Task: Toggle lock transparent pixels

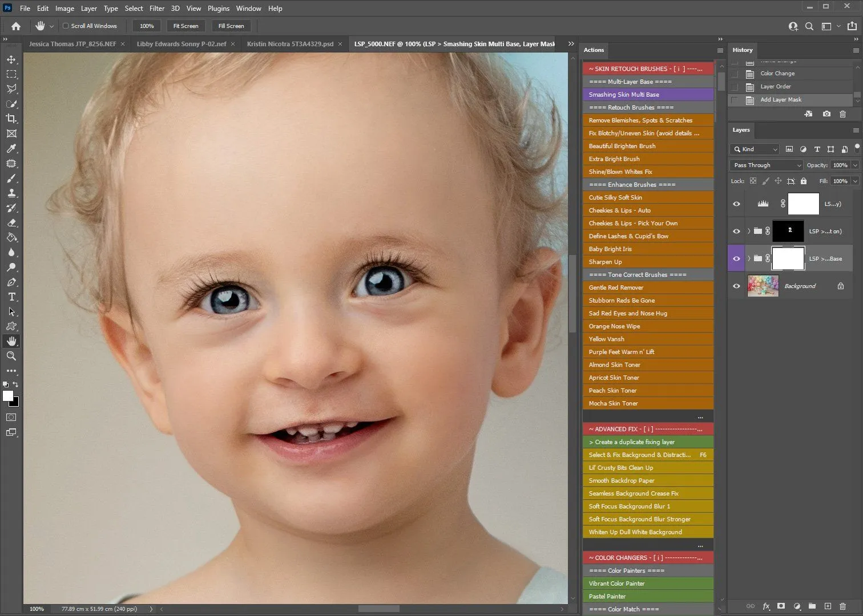Action: point(753,181)
